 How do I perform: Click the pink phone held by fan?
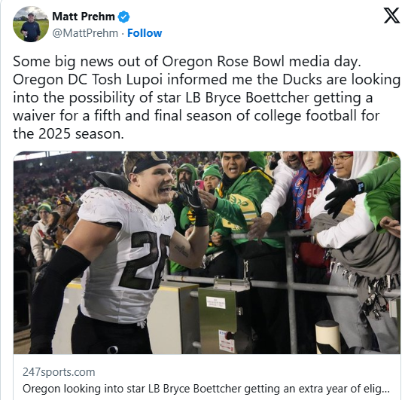coord(199,185)
